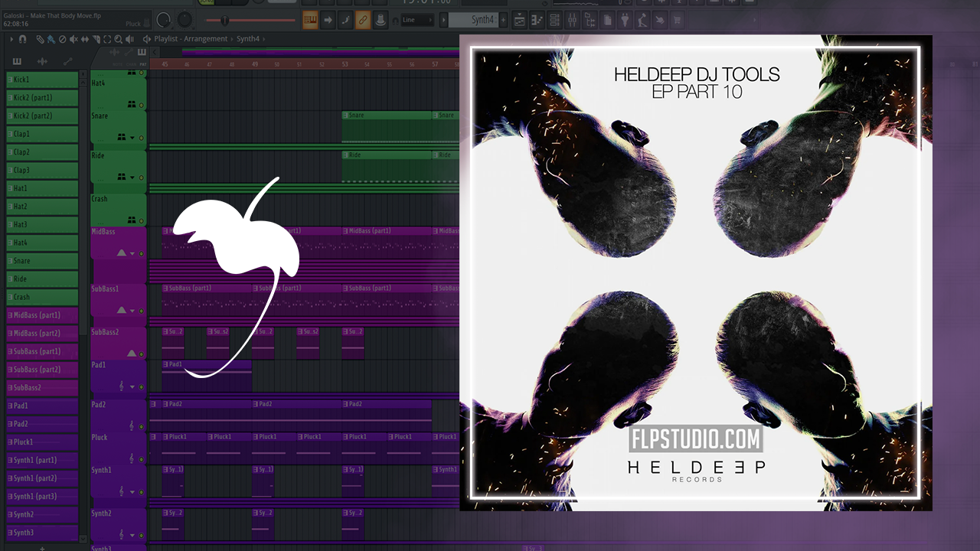Toggle typing keyboard to piano button

(x=310, y=21)
